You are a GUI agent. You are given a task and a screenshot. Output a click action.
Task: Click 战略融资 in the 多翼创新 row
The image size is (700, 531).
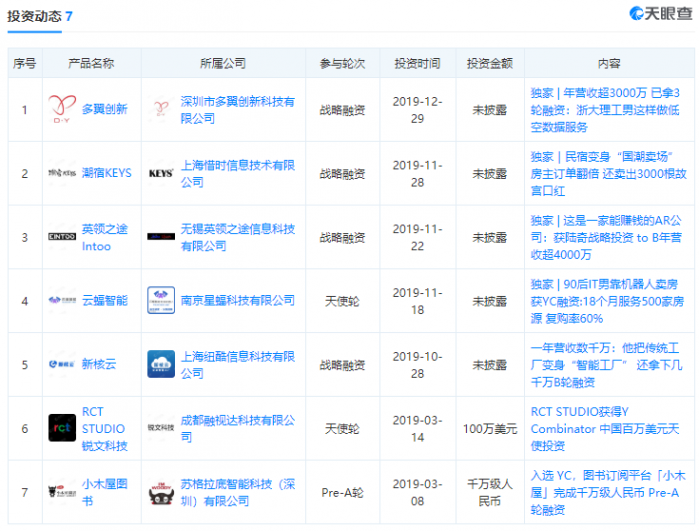coord(342,110)
